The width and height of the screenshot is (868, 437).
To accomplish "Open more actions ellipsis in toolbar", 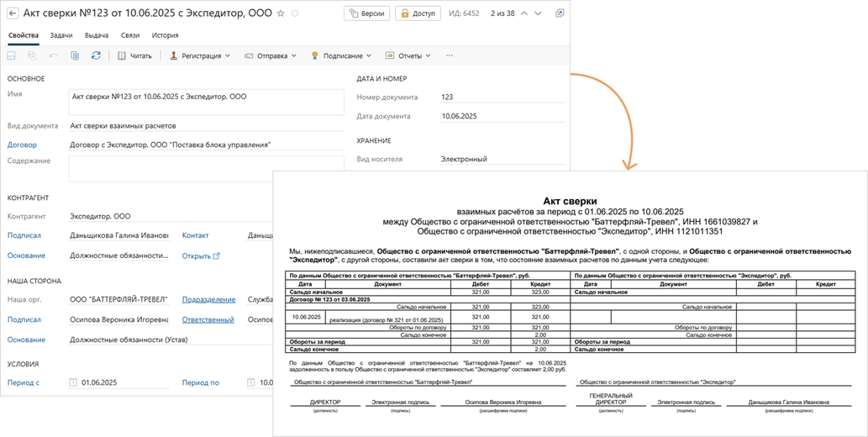I will [449, 55].
